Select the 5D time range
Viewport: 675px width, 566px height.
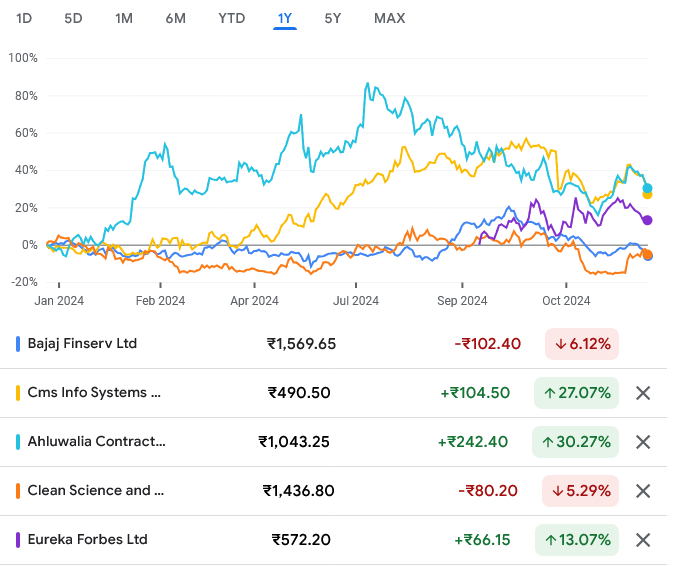tap(73, 18)
